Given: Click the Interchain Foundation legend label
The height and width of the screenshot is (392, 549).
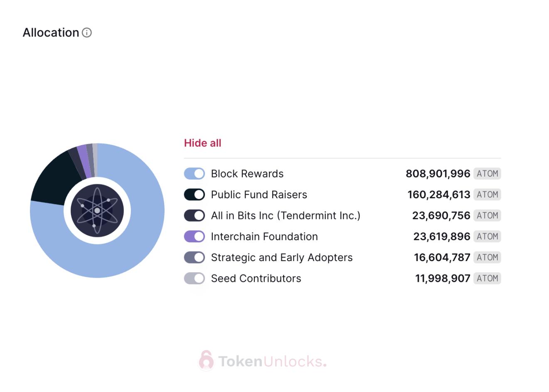Looking at the screenshot, I should coord(264,237).
